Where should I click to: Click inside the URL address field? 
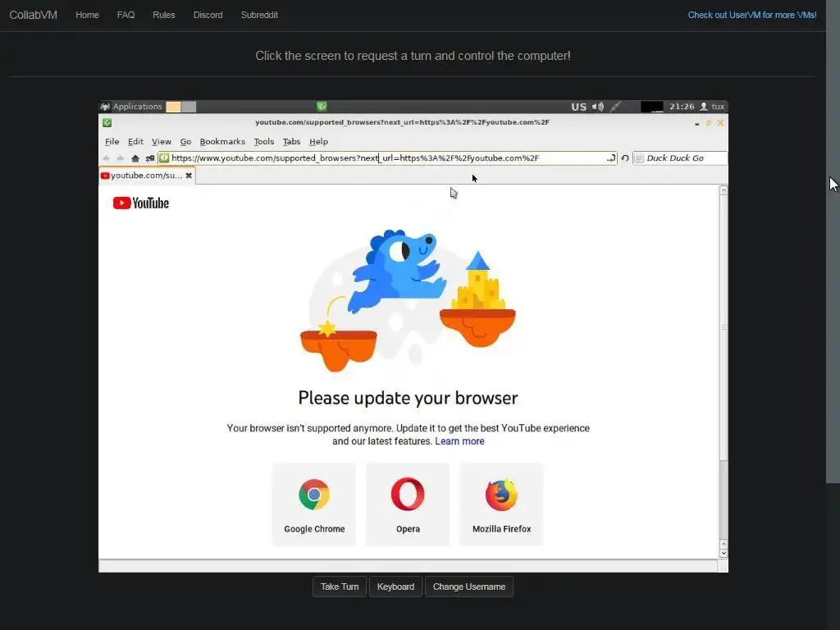388,158
